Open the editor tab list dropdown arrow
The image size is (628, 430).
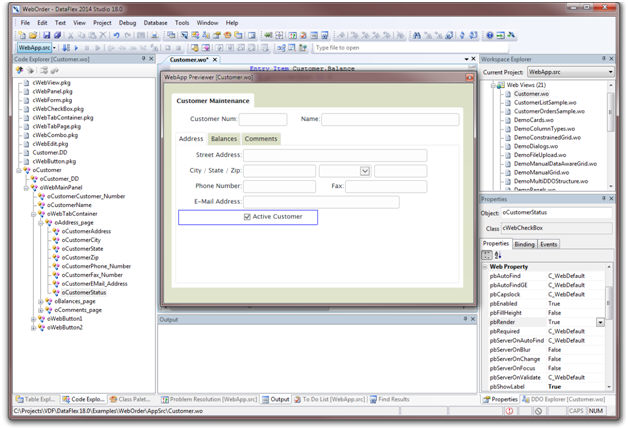(466, 59)
